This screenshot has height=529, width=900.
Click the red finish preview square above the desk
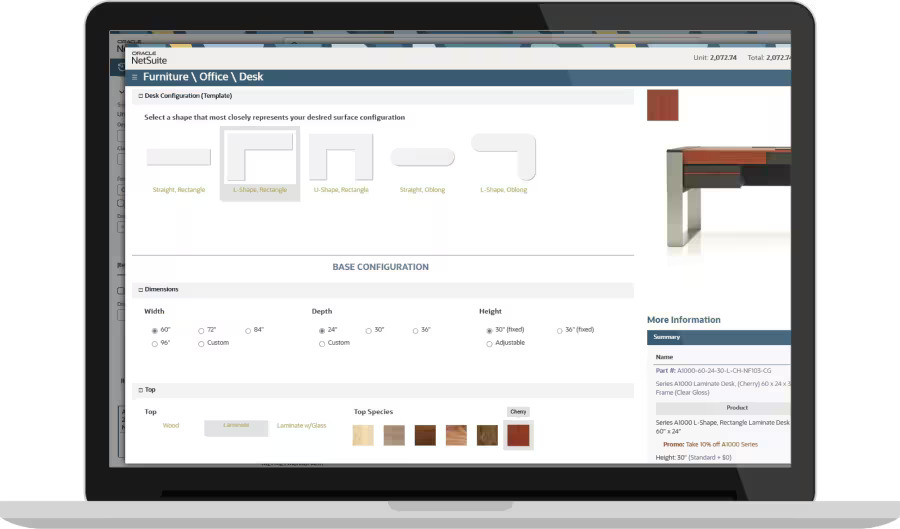662,105
